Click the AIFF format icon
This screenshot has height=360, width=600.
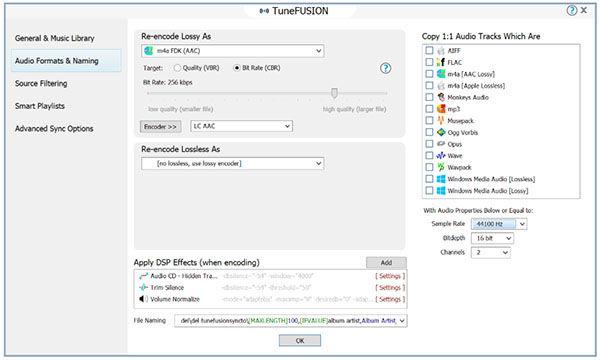(441, 50)
